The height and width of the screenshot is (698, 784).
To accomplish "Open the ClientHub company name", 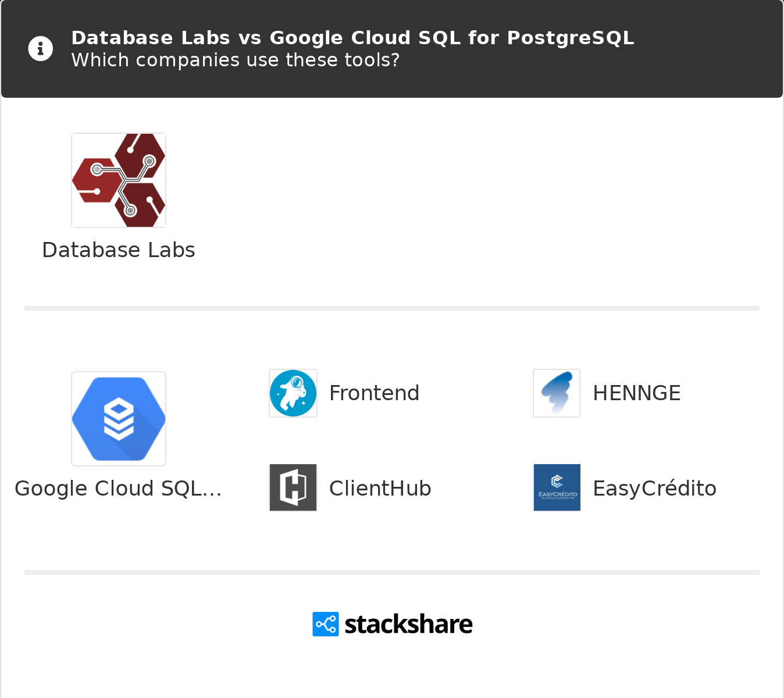I will (x=380, y=489).
